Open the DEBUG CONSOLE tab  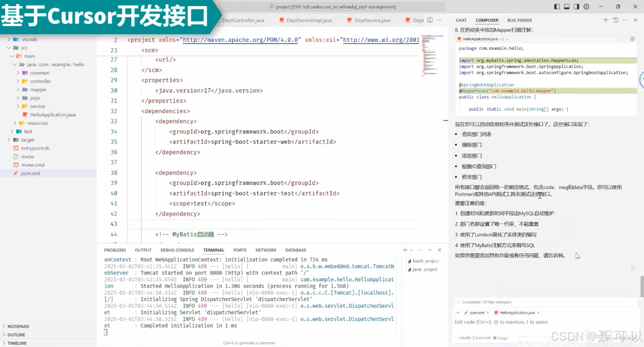coord(177,250)
